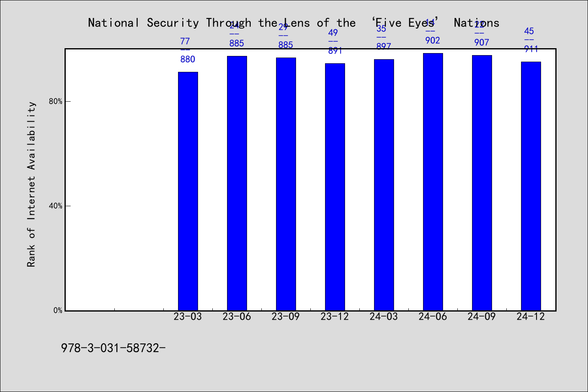The height and width of the screenshot is (392, 588).
Task: Click the 80% y-axis tick label
Action: coord(56,101)
